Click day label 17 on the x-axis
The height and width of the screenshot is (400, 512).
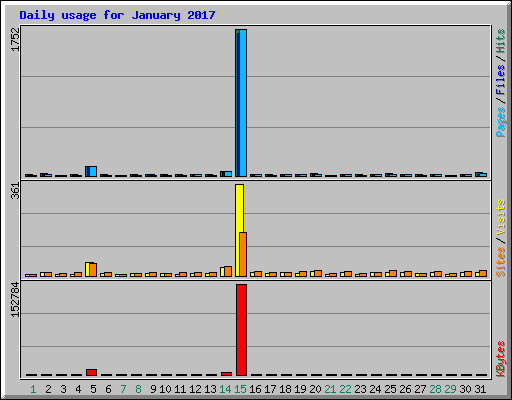[x=270, y=389]
